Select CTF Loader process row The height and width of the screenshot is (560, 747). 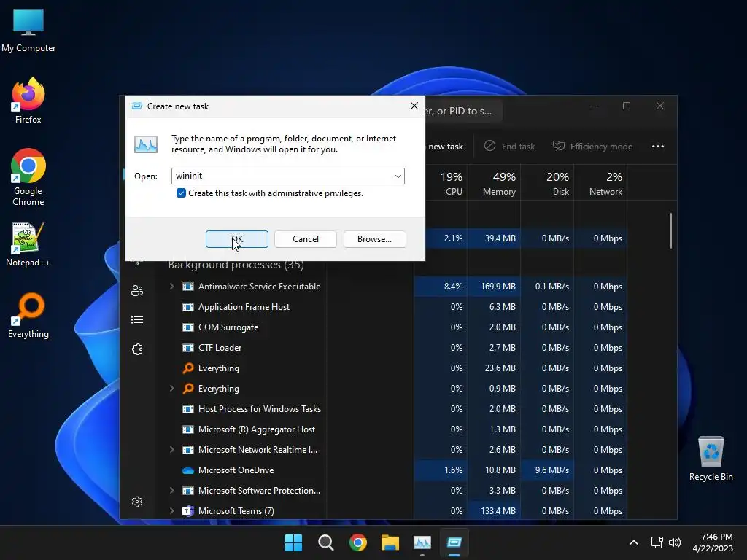tap(397, 348)
